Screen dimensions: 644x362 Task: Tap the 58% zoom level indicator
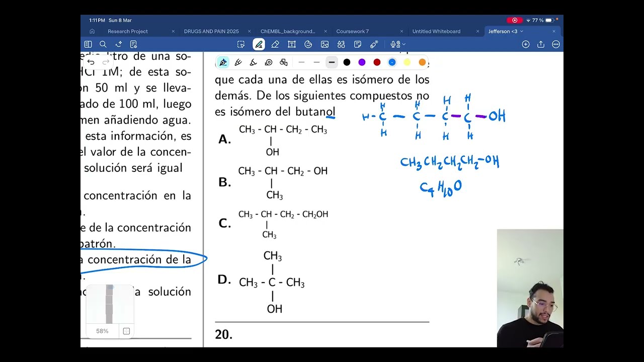point(102,331)
